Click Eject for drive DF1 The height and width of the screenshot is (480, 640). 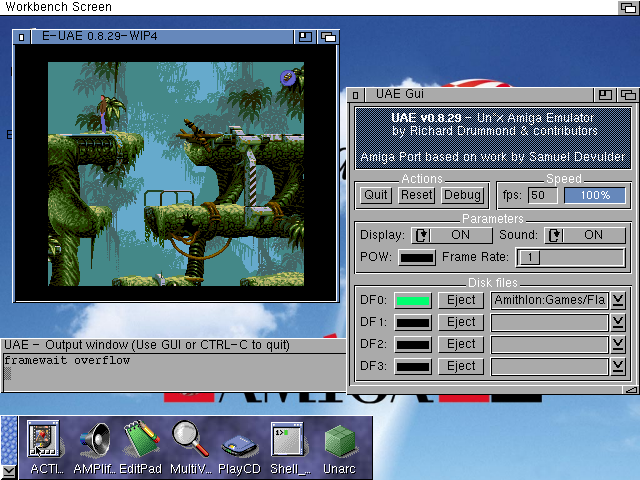pyautogui.click(x=461, y=322)
